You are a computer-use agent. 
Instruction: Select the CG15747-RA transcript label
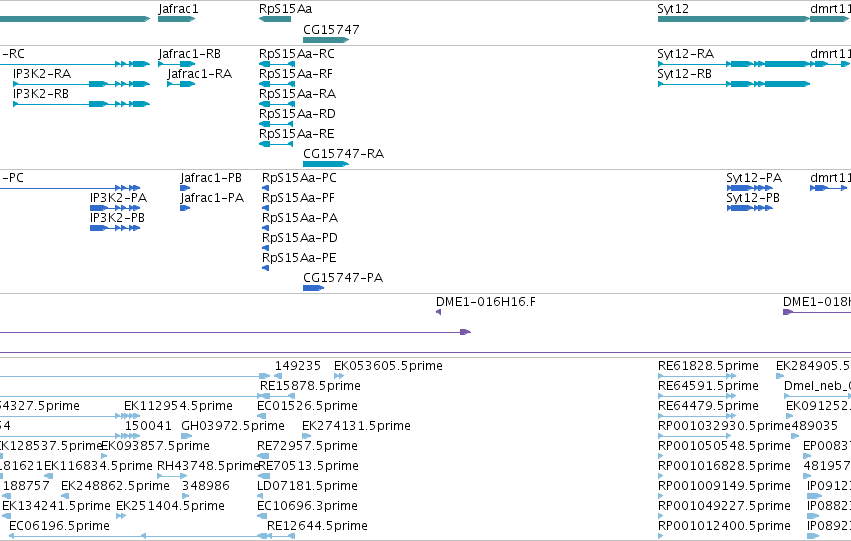344,154
